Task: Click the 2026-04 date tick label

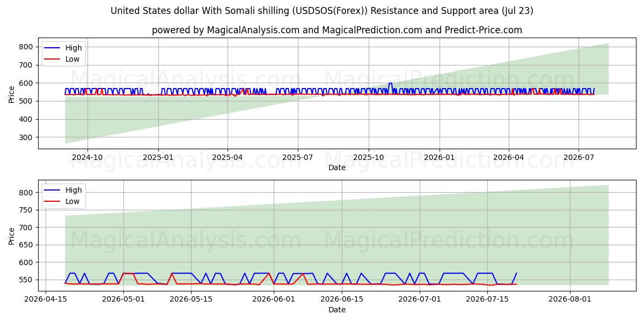Action: (x=509, y=157)
